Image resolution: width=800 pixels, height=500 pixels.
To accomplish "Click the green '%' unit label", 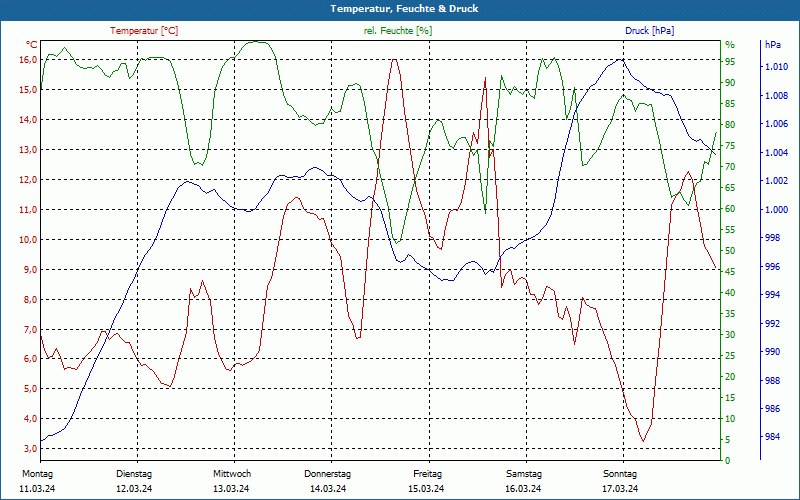I will click(730, 45).
